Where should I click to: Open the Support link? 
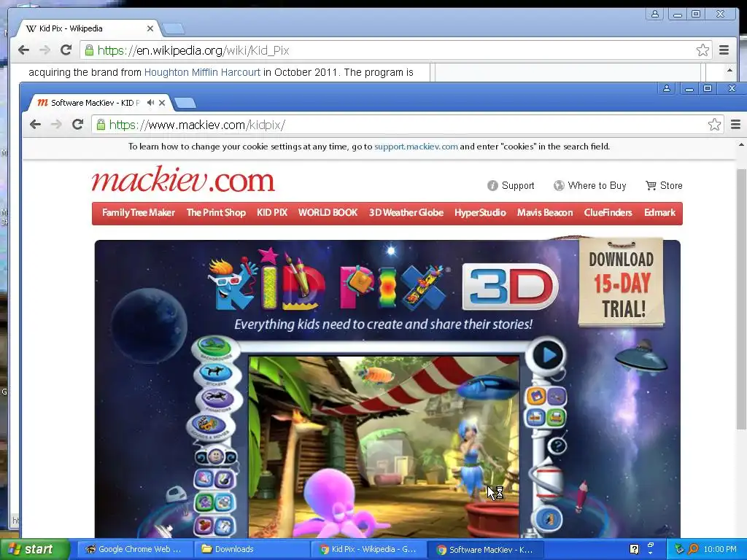[x=511, y=186]
